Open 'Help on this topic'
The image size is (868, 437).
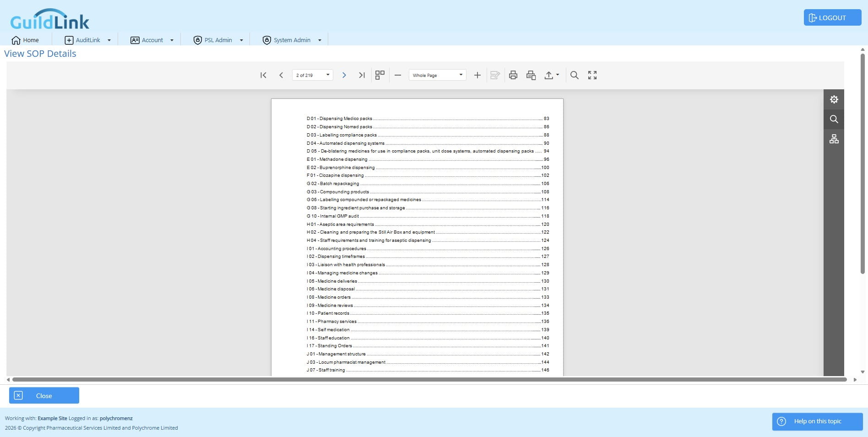817,421
